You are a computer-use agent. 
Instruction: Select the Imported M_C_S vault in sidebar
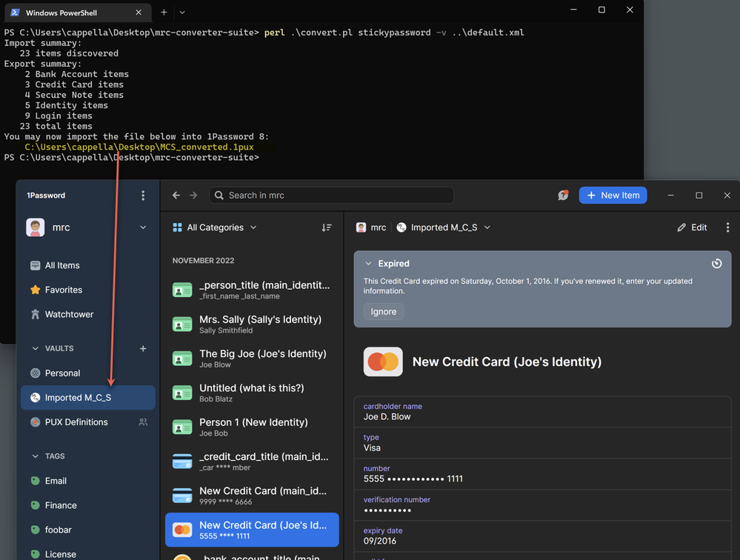coord(88,398)
